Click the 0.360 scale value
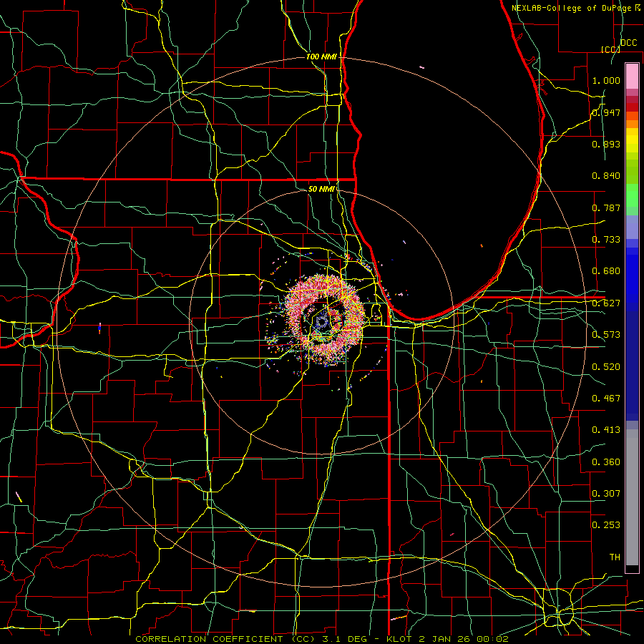 [606, 462]
